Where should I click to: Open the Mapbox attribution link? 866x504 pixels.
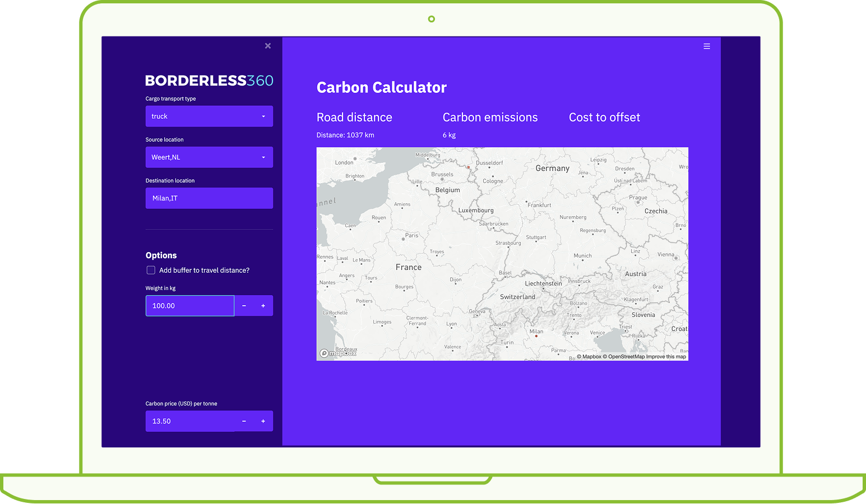589,357
